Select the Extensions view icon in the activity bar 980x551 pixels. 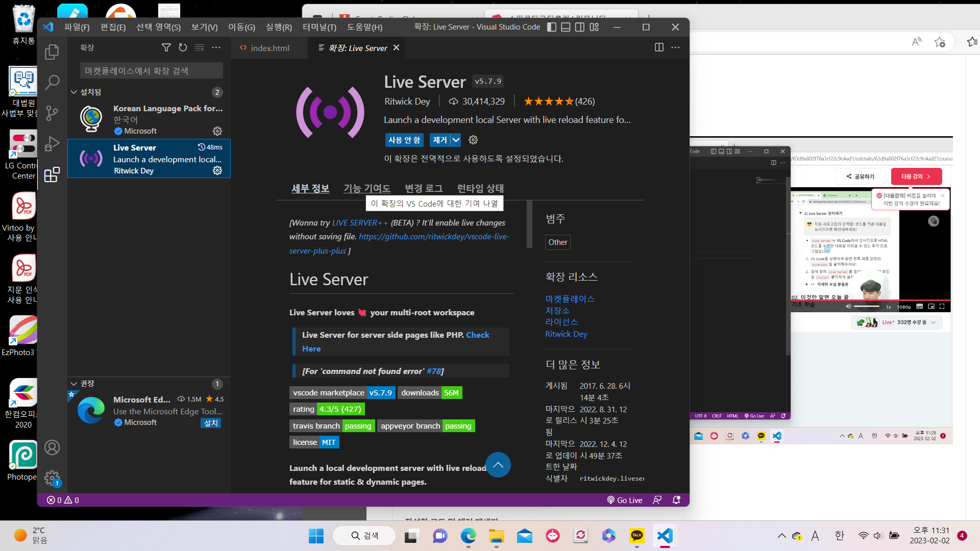52,174
